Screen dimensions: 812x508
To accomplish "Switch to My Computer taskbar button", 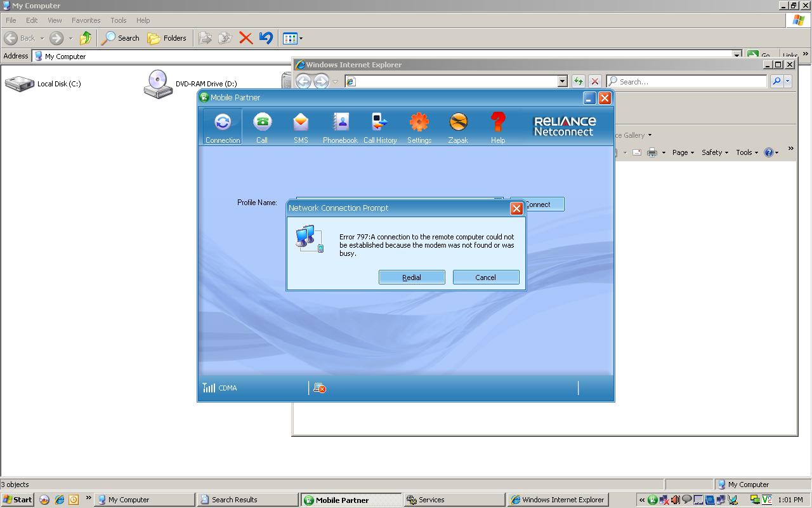I will [145, 500].
